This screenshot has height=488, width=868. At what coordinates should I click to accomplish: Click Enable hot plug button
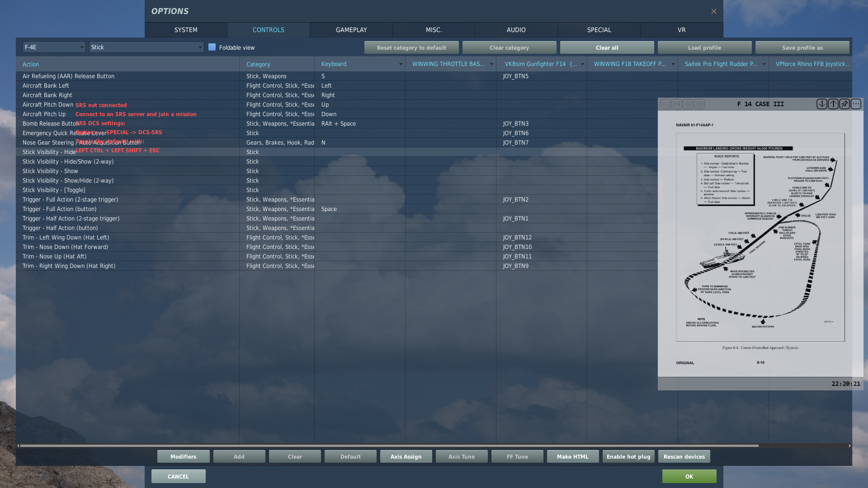pos(628,456)
